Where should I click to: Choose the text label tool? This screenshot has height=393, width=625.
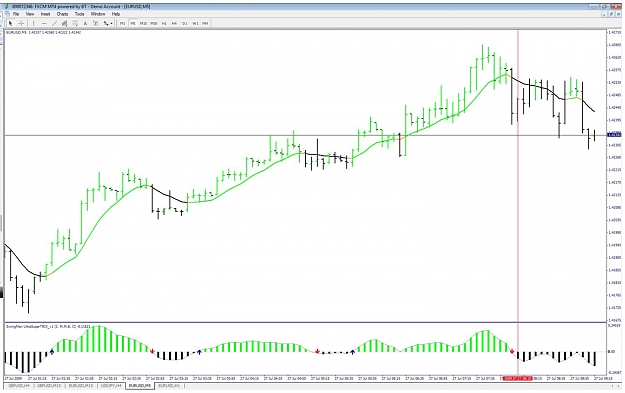click(x=95, y=24)
